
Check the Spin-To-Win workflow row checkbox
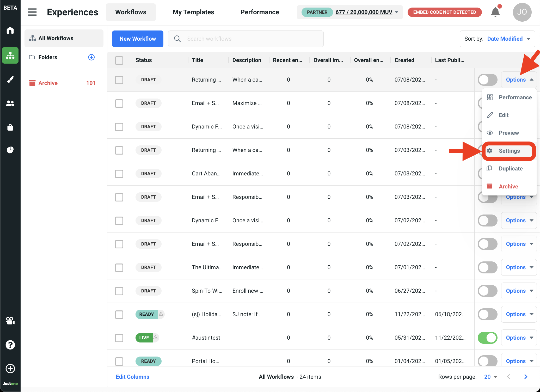[119, 291]
